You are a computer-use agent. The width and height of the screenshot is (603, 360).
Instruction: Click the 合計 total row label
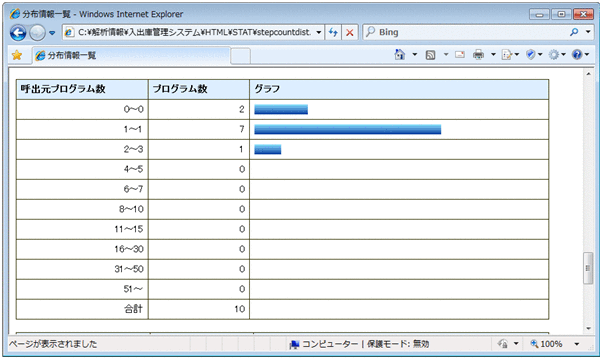coord(82,309)
